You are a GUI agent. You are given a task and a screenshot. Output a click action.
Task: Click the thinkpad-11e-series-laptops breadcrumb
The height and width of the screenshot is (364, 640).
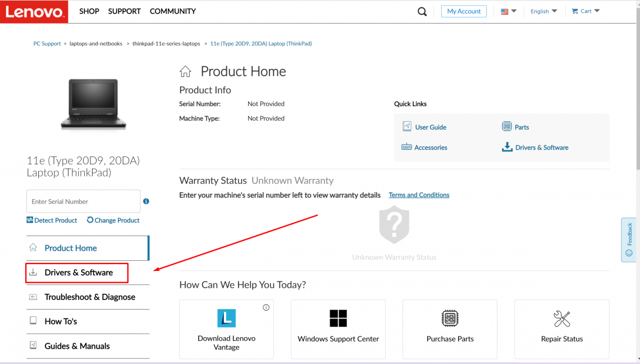click(x=166, y=44)
